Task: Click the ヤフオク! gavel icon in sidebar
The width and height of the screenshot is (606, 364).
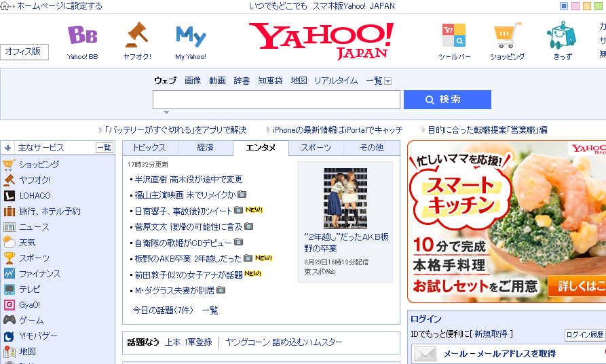Action: [9, 180]
